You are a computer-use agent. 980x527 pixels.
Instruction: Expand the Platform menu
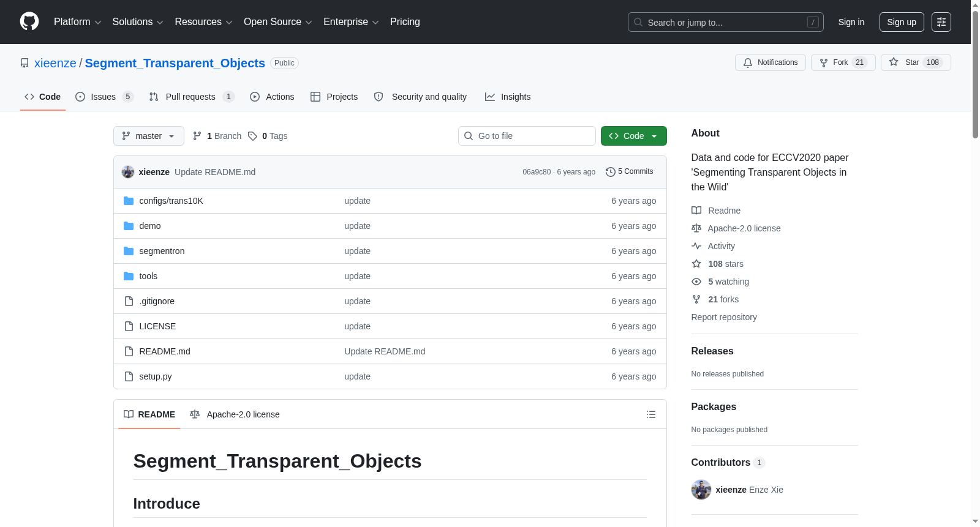point(77,22)
